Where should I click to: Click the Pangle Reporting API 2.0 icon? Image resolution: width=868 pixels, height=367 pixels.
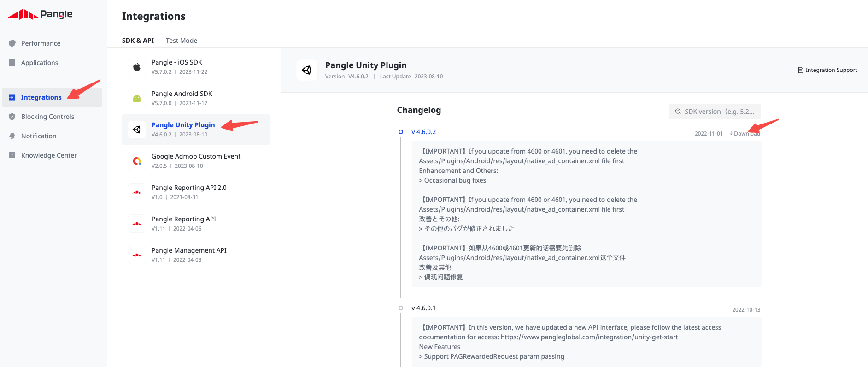[137, 192]
